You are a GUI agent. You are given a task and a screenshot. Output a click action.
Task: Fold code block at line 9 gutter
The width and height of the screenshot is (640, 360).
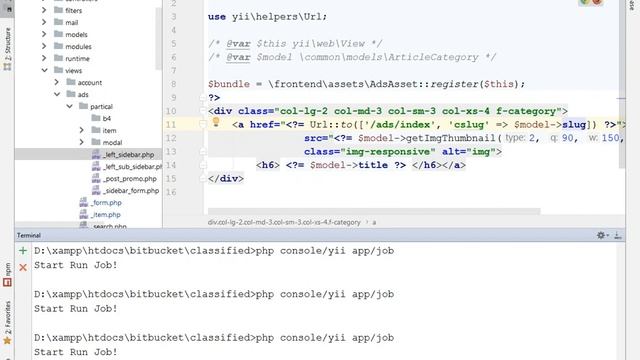(x=202, y=98)
